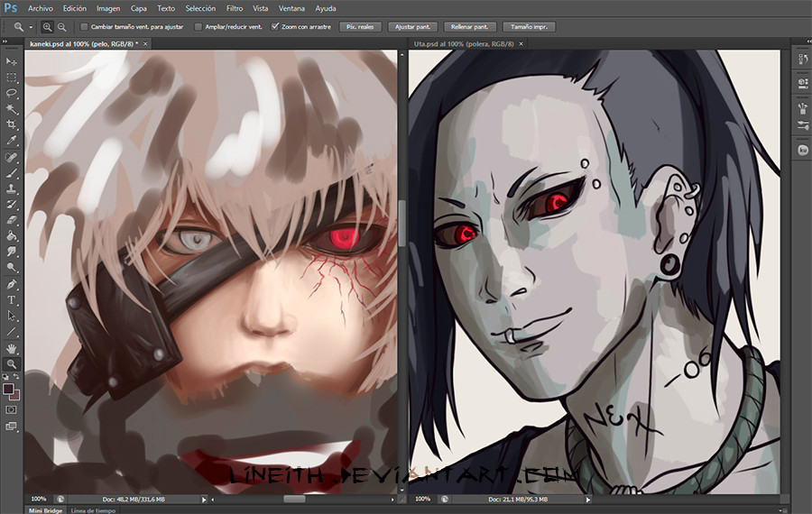This screenshot has height=514, width=812.
Task: Enable Cambiar tamaño vent. para ajustar
Action: pos(84,27)
